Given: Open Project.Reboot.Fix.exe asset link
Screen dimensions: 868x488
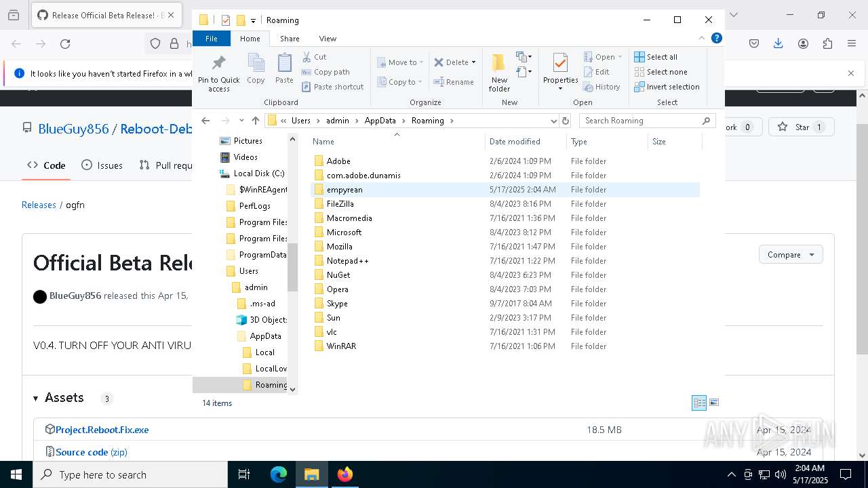Looking at the screenshot, I should [102, 430].
